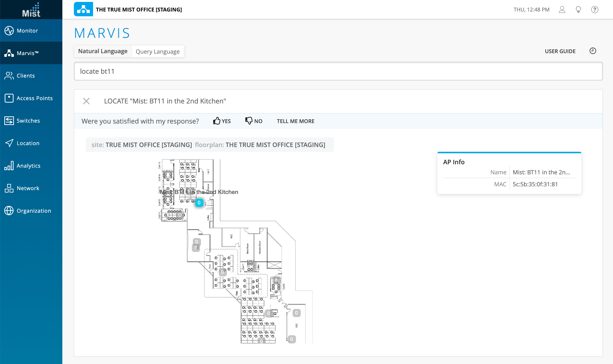Click the 'locate bt11' query input field
The height and width of the screenshot is (364, 613).
tap(338, 71)
